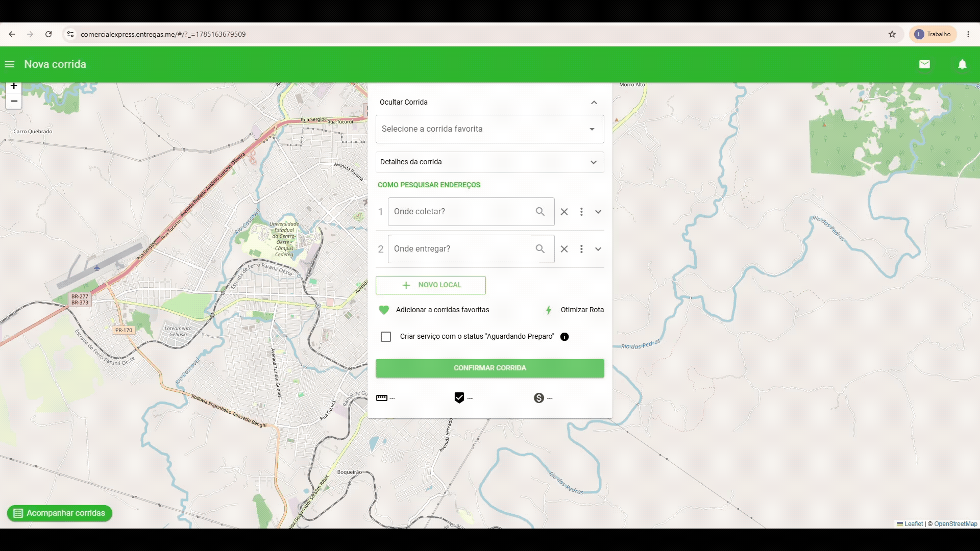The image size is (980, 551).
Task: Click the Otimizar Rota lightning icon
Action: (549, 310)
